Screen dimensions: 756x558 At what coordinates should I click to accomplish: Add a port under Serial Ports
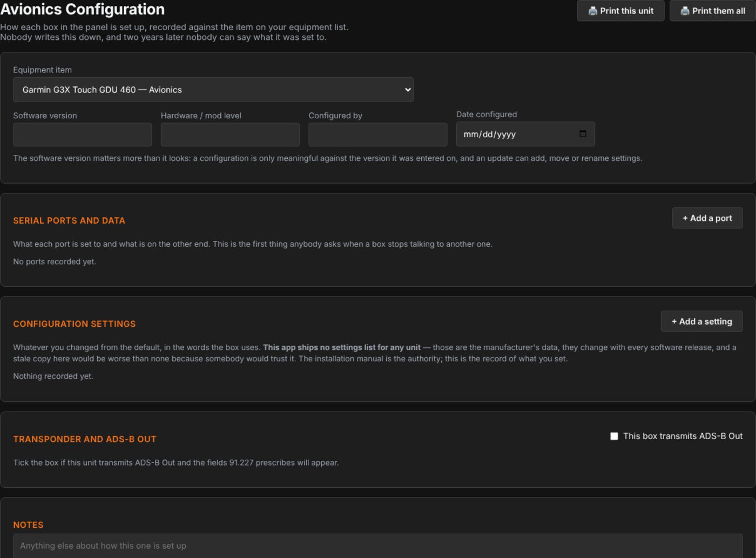707,218
